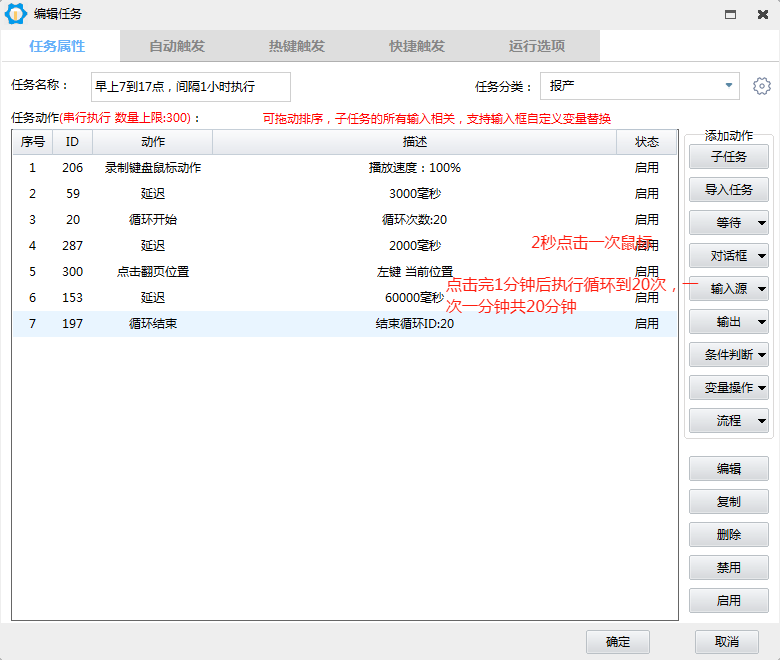This screenshot has width=780, height=660.
Task: Open the 变量操作 dropdown button
Action: [x=728, y=387]
